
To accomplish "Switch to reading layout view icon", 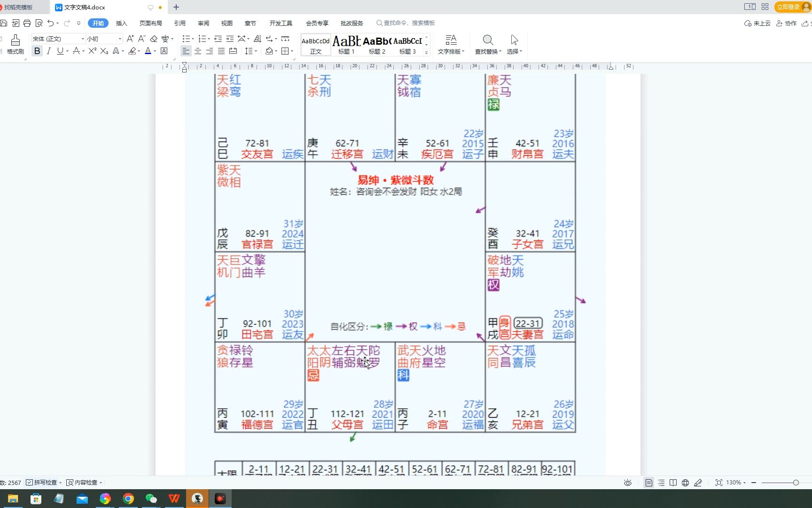I will tap(673, 483).
